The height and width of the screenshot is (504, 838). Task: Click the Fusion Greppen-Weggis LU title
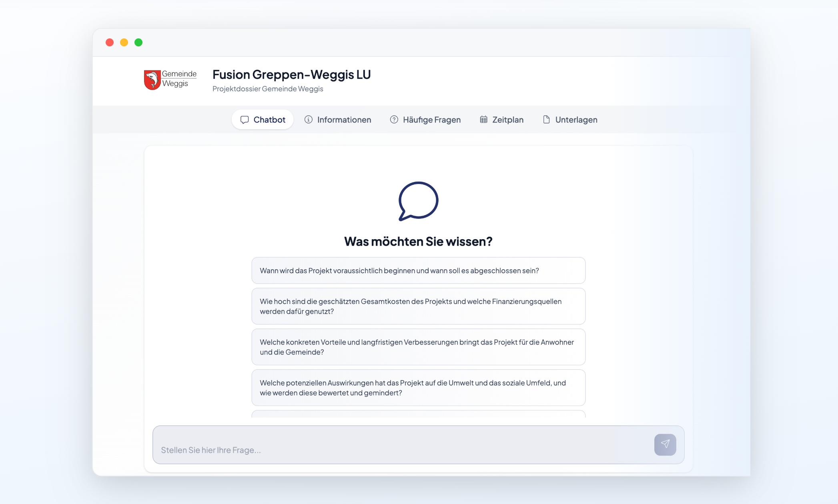(x=291, y=74)
